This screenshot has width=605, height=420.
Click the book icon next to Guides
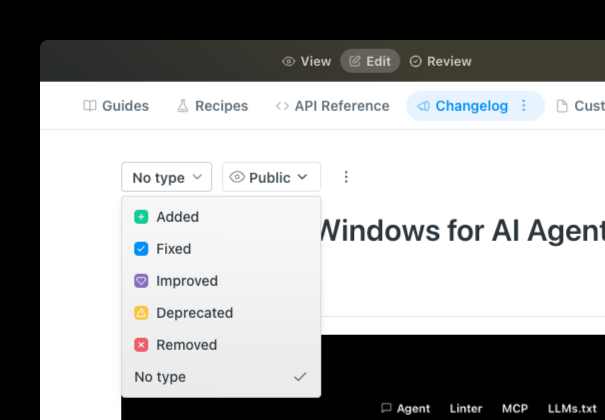(90, 106)
